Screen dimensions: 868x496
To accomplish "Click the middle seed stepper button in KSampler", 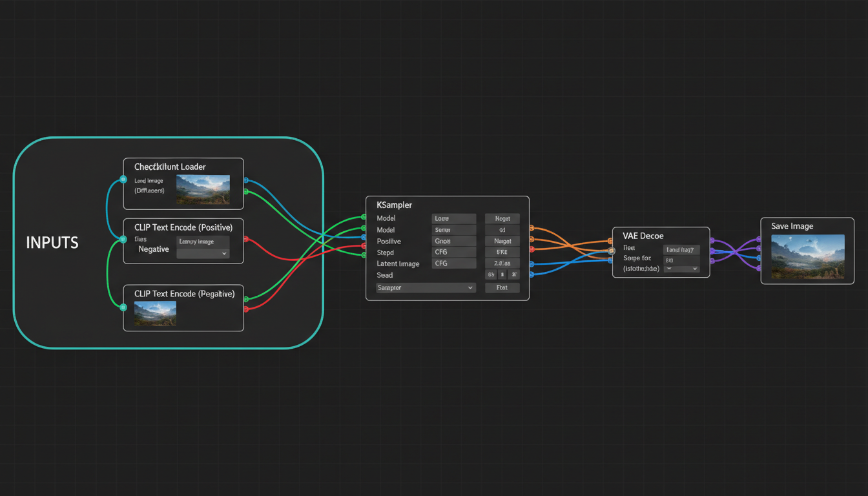I will [502, 274].
